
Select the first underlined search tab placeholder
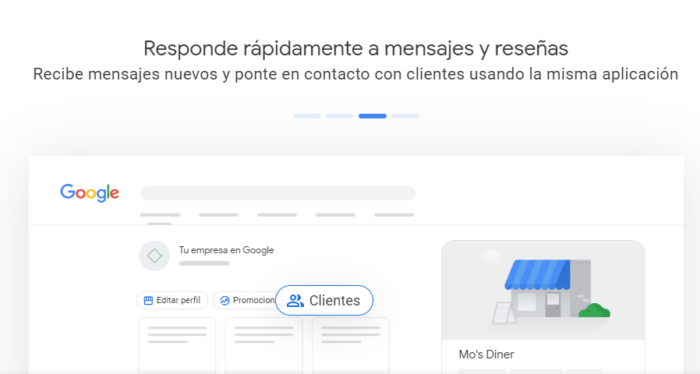(160, 216)
